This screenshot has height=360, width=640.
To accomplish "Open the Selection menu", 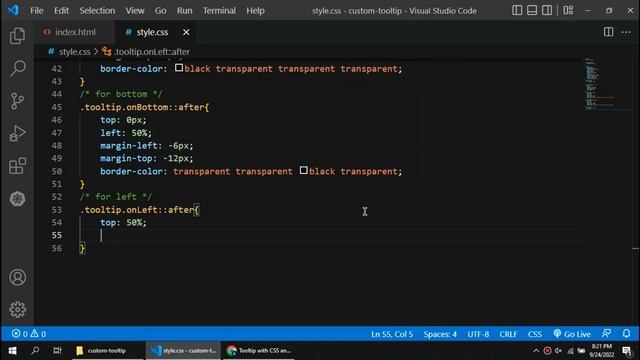I will click(97, 11).
